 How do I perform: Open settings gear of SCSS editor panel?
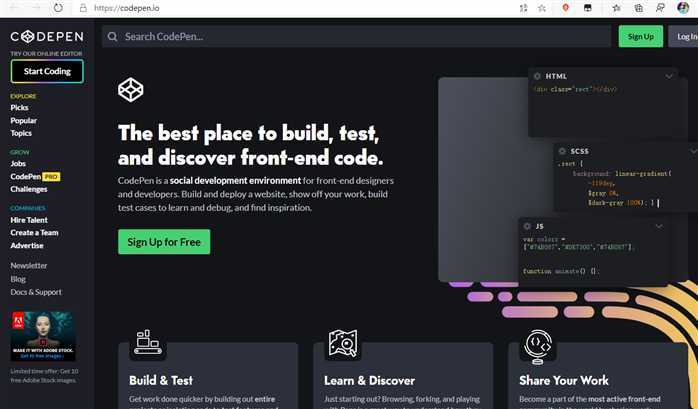(x=562, y=151)
